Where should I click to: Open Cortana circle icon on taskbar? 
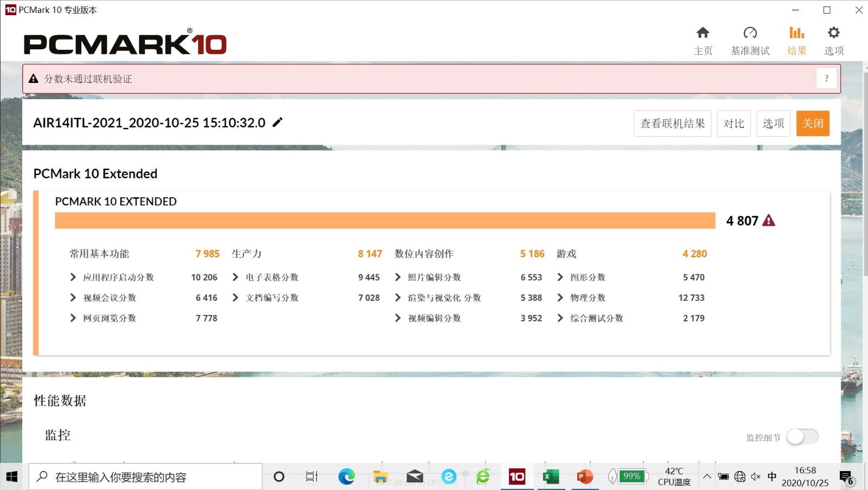279,477
